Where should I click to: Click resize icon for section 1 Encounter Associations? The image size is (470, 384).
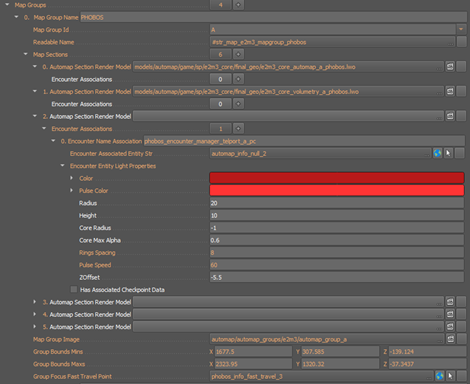[238, 104]
